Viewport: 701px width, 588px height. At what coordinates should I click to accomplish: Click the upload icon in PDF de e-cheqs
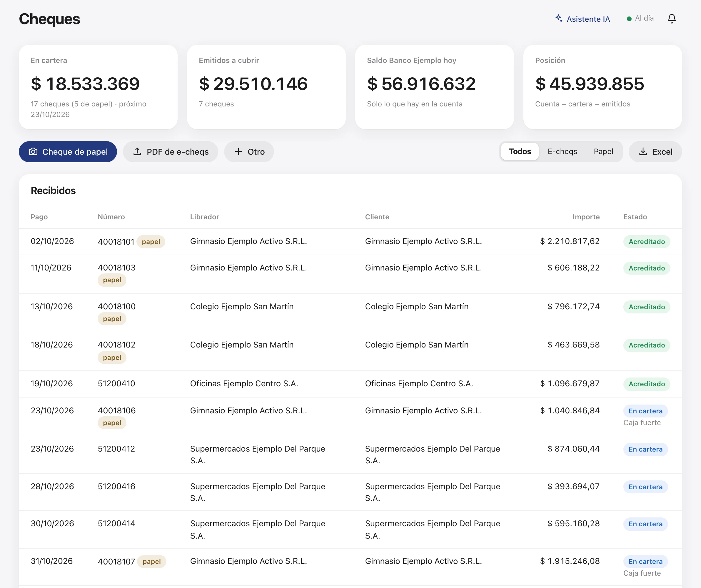137,151
